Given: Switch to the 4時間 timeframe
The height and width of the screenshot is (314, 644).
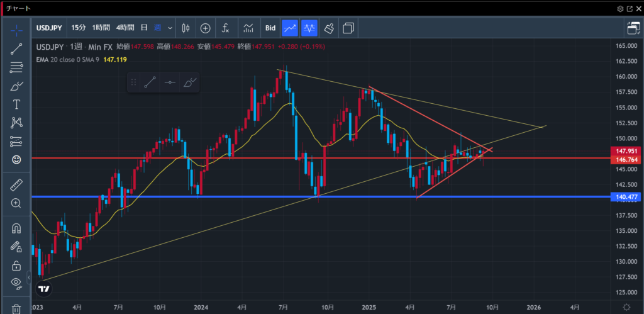Looking at the screenshot, I should click(x=125, y=28).
